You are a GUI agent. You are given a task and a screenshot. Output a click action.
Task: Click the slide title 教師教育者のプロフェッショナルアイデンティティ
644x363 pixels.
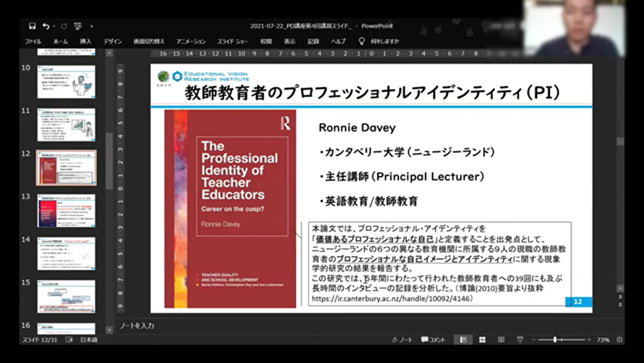[372, 93]
